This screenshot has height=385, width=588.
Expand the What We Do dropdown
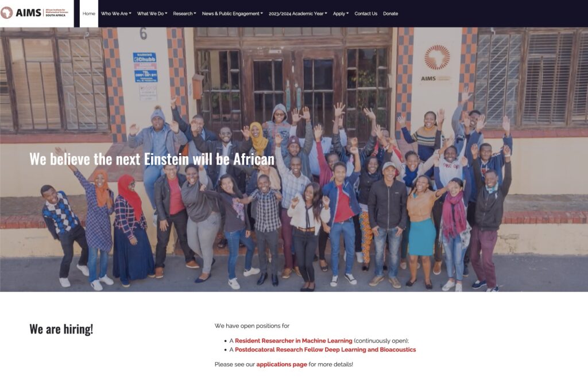coord(152,14)
